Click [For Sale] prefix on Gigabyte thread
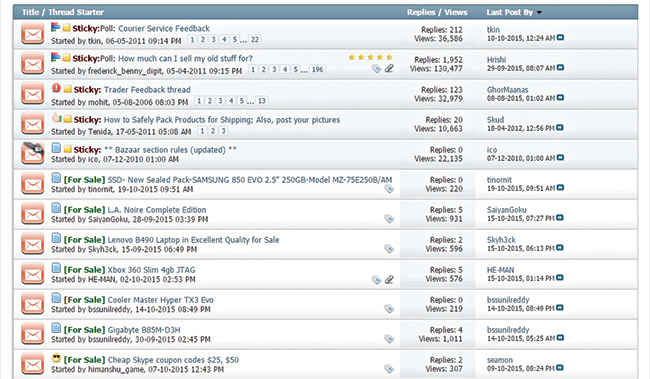The width and height of the screenshot is (650, 379). pos(85,330)
